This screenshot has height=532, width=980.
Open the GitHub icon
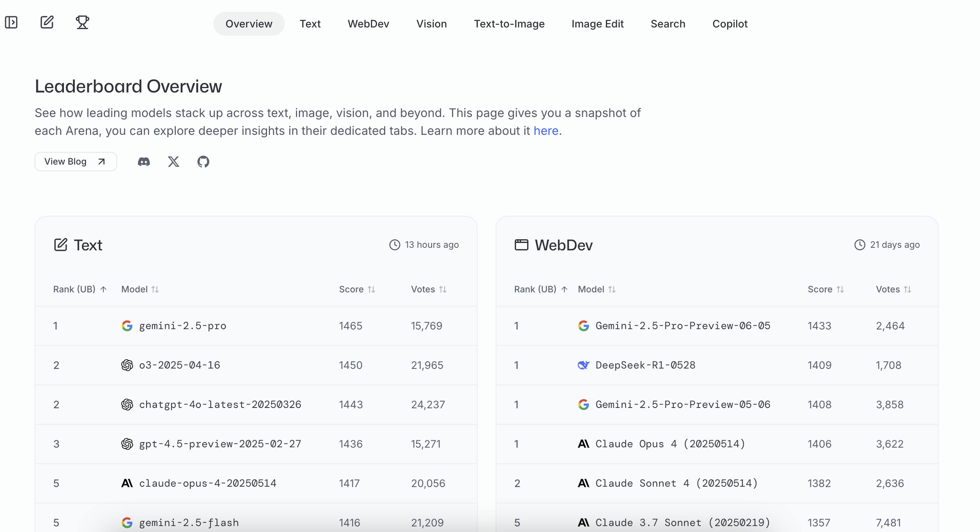pos(203,162)
